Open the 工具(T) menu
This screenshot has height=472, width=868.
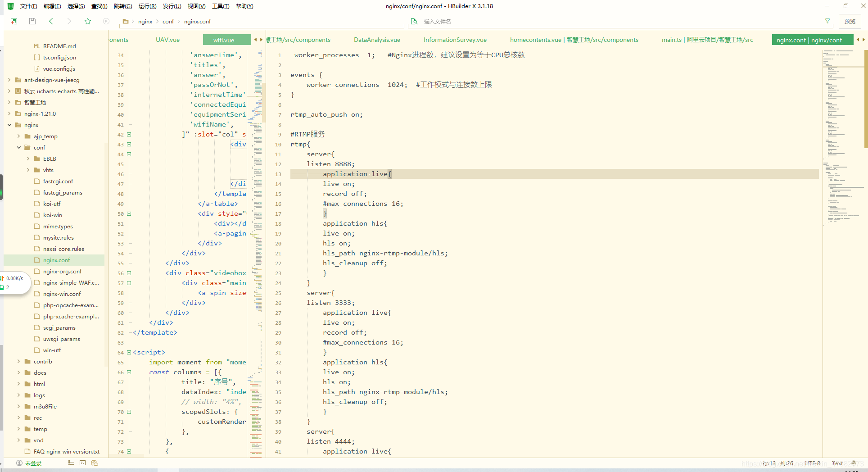pos(221,6)
